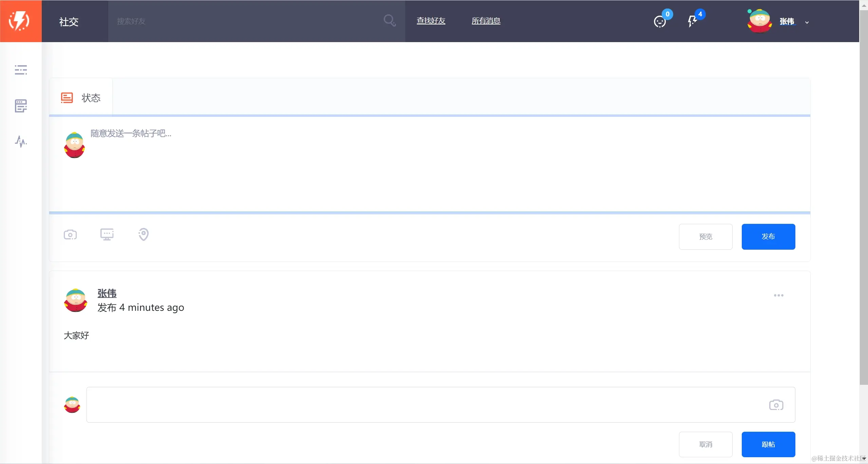Click the 跟帖 button
Viewport: 868px width, 464px height.
click(x=768, y=444)
